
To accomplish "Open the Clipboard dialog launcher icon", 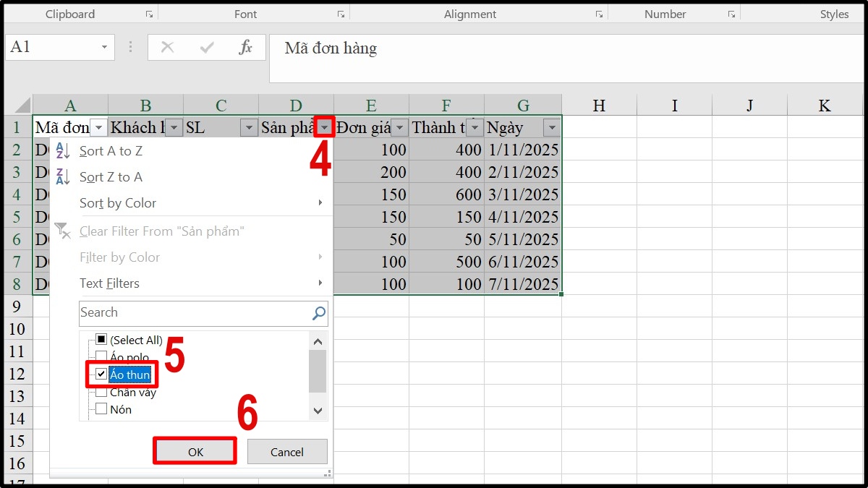I will (x=148, y=13).
